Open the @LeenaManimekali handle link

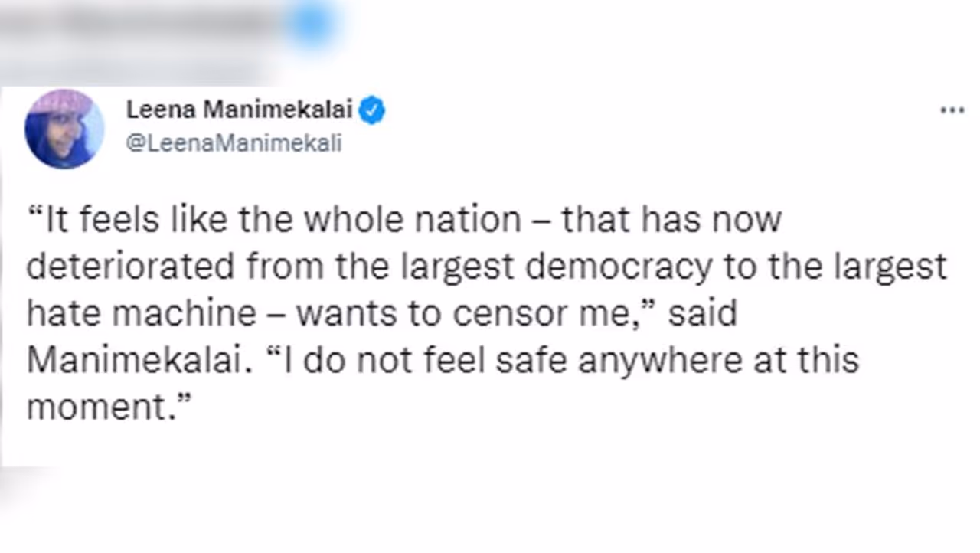(234, 143)
